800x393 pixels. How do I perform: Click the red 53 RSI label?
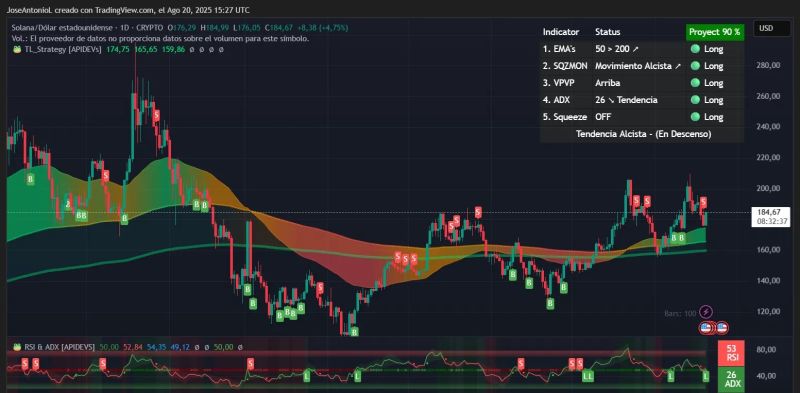point(732,353)
